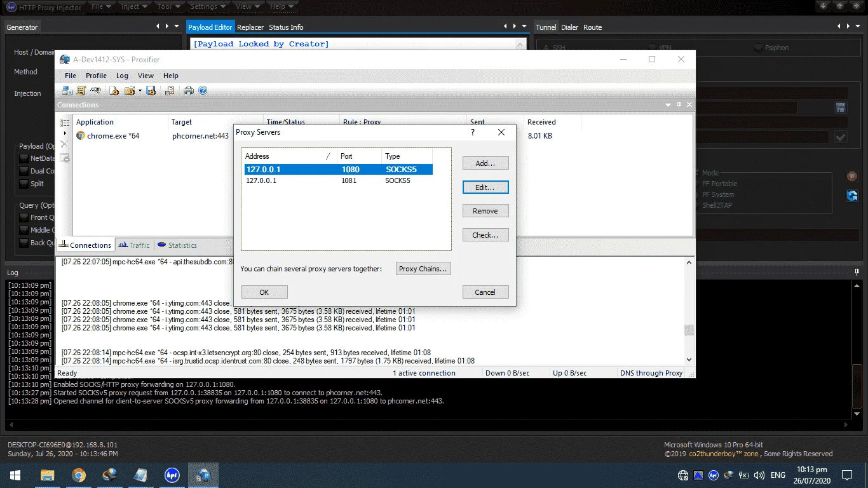Open the notification center icon
This screenshot has width=868, height=488.
click(846, 475)
